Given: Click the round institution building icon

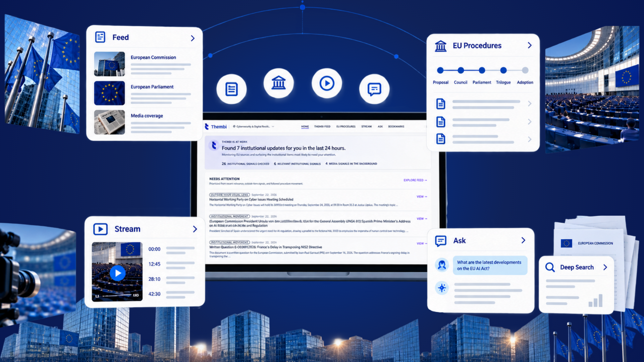Looking at the screenshot, I should [x=278, y=83].
